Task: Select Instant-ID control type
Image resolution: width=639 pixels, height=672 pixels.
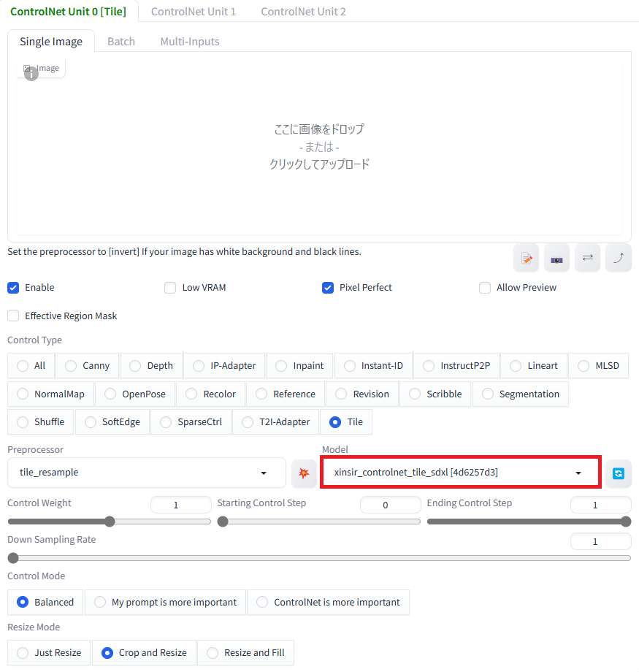Action: (373, 365)
